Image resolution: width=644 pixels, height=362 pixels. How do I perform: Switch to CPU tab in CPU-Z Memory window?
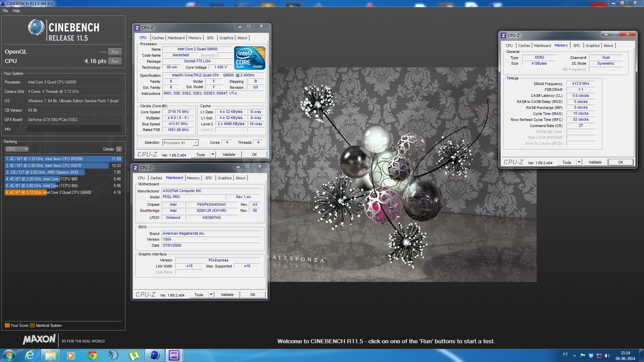(509, 46)
